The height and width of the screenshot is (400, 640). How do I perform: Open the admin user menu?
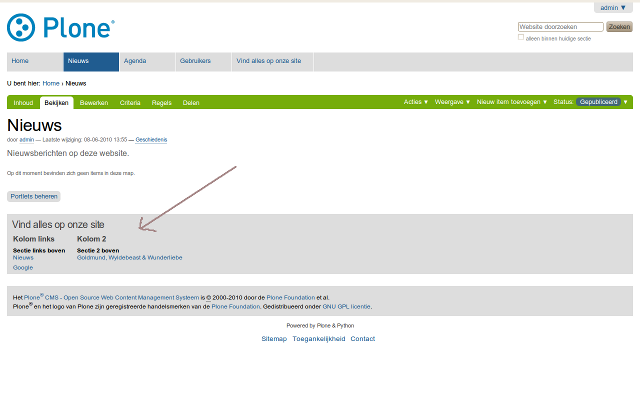(614, 7)
